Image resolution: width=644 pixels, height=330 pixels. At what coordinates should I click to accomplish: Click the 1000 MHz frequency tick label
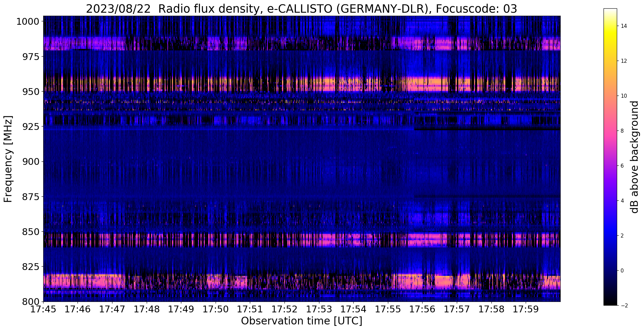27,22
